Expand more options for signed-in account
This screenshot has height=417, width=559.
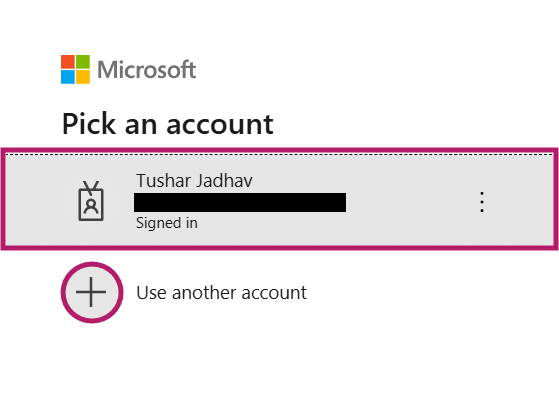click(x=482, y=202)
